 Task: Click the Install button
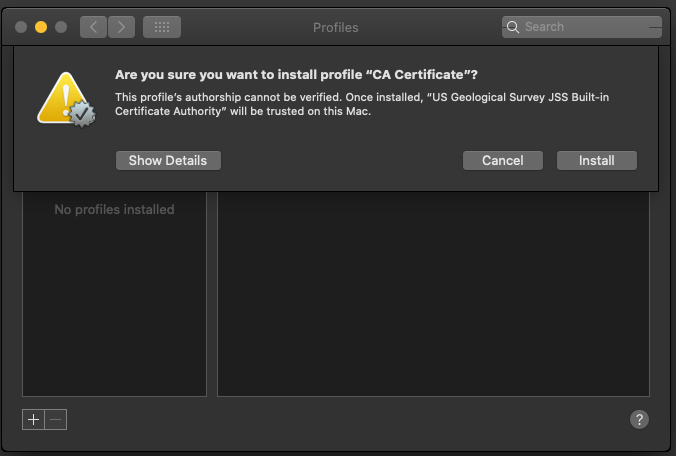pyautogui.click(x=597, y=160)
